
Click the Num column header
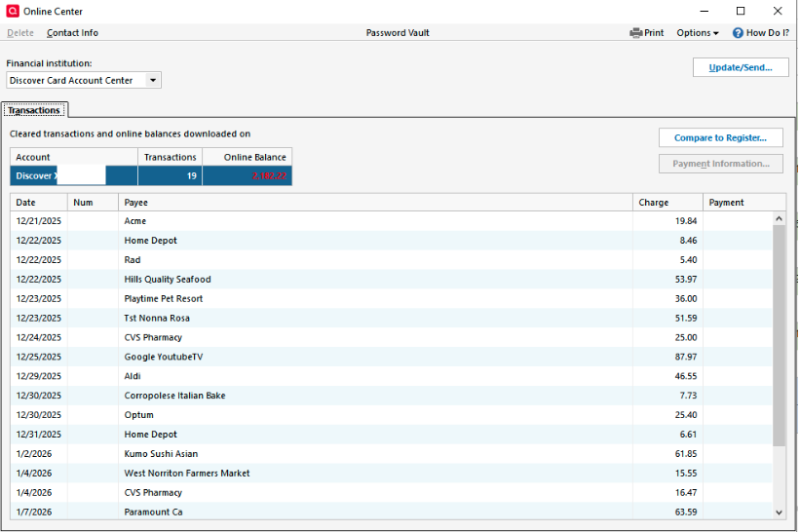click(93, 203)
